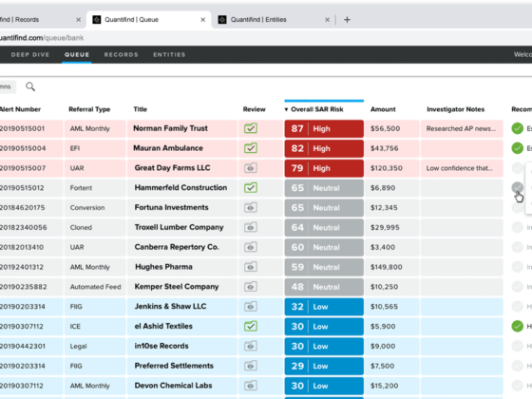Click the browser address bar
This screenshot has height=399, width=532.
266,38
